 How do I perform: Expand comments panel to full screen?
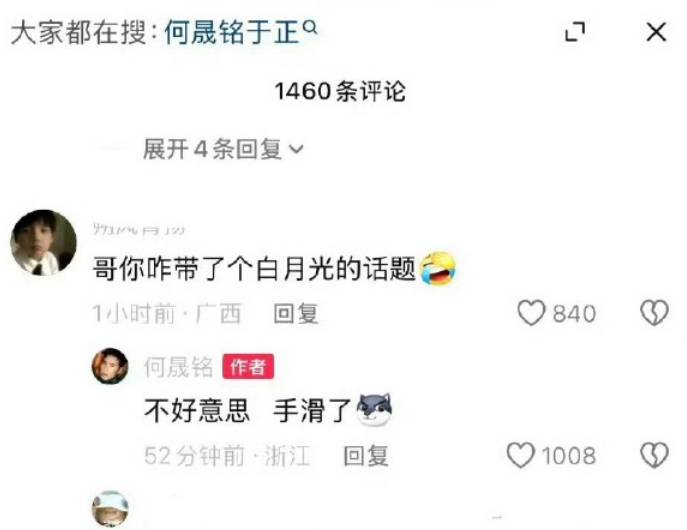click(x=575, y=32)
